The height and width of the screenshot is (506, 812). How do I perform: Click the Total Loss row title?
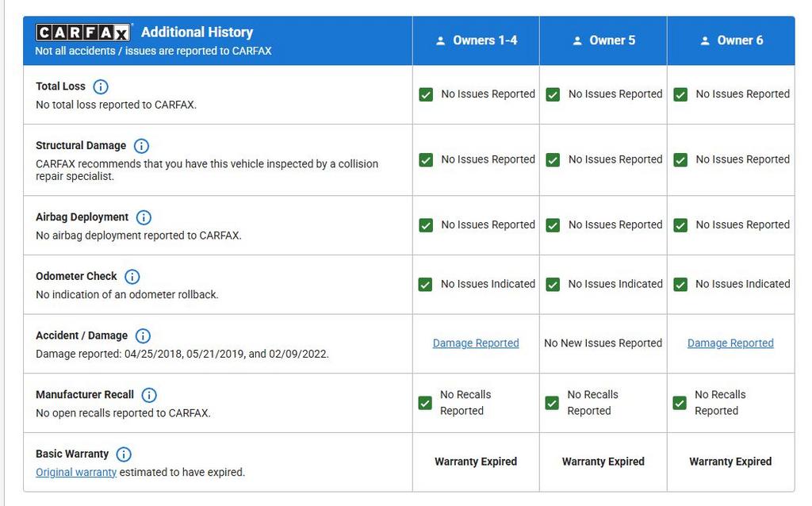[x=60, y=86]
